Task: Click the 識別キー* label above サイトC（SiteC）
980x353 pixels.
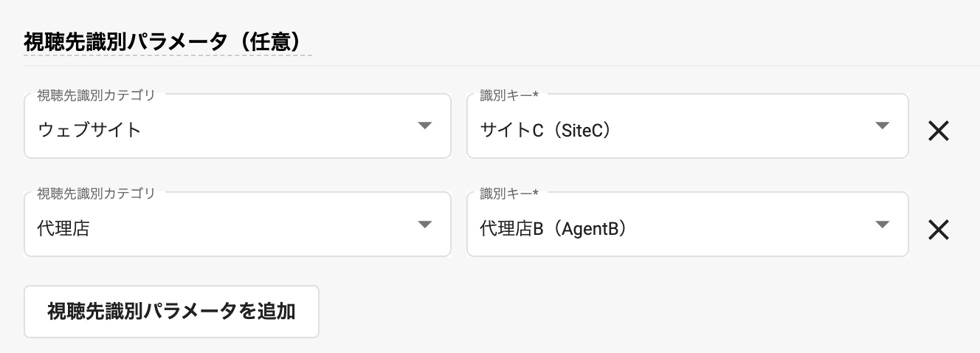Action: (x=509, y=95)
